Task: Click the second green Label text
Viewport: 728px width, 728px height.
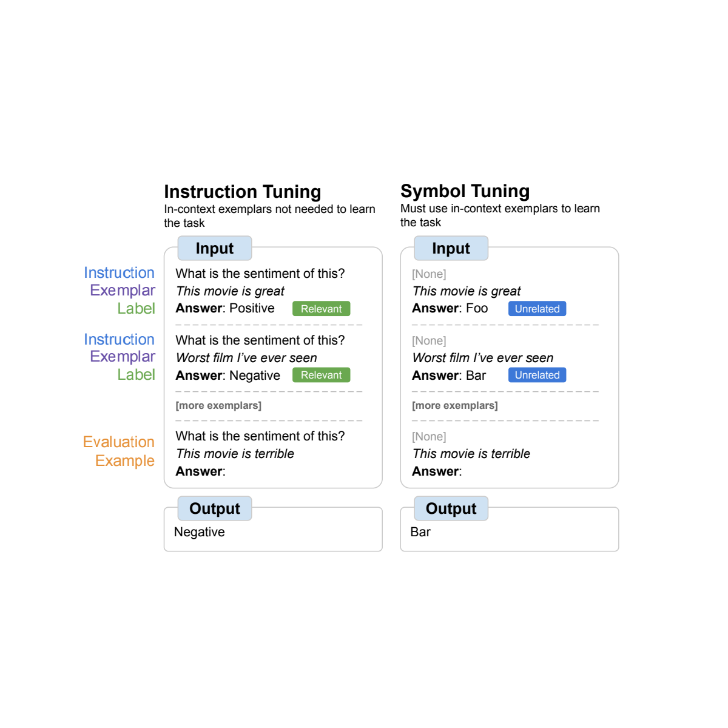Action: [x=136, y=375]
